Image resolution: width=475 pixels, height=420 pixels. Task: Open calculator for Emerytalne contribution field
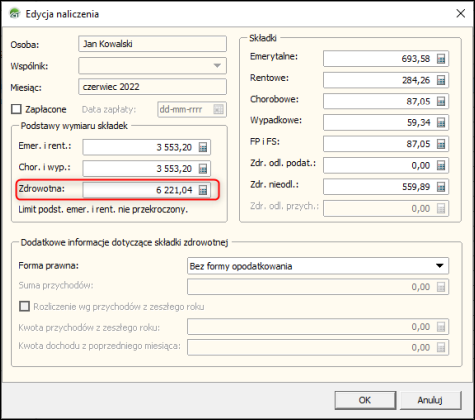(x=441, y=59)
